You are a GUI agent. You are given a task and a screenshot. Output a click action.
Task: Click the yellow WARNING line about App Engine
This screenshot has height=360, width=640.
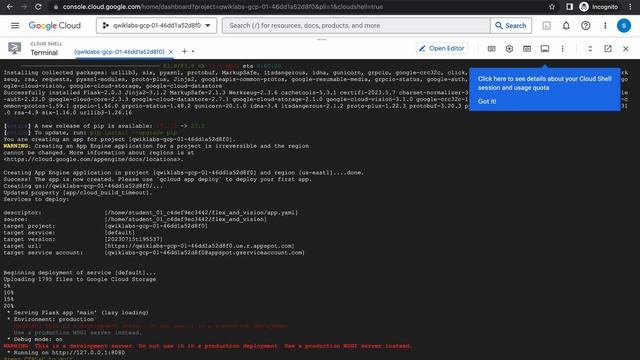tap(156, 146)
